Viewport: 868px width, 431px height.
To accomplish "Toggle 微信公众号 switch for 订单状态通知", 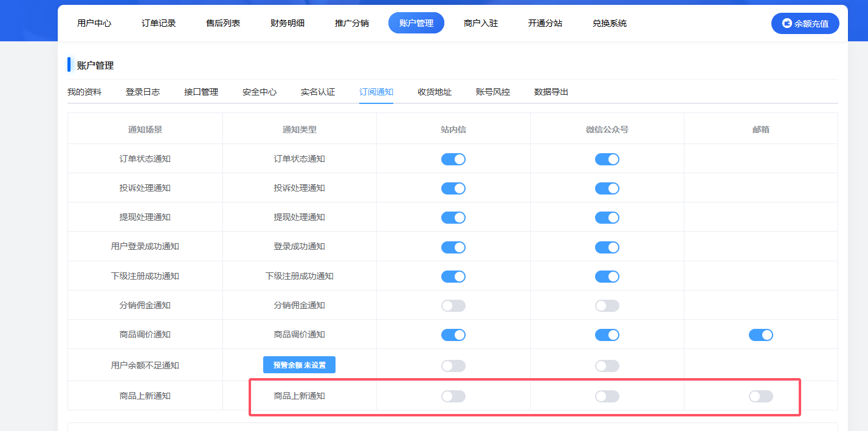I will 607,159.
